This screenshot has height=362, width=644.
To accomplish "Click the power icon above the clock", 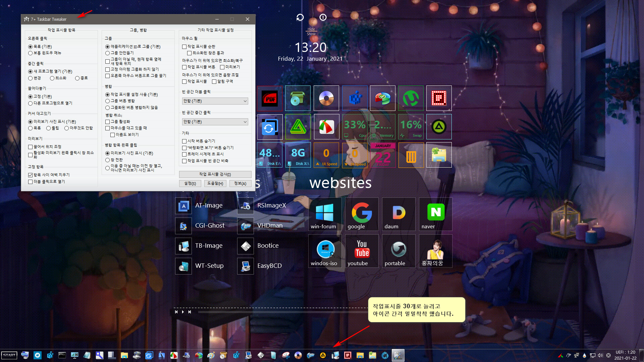I will click(323, 17).
